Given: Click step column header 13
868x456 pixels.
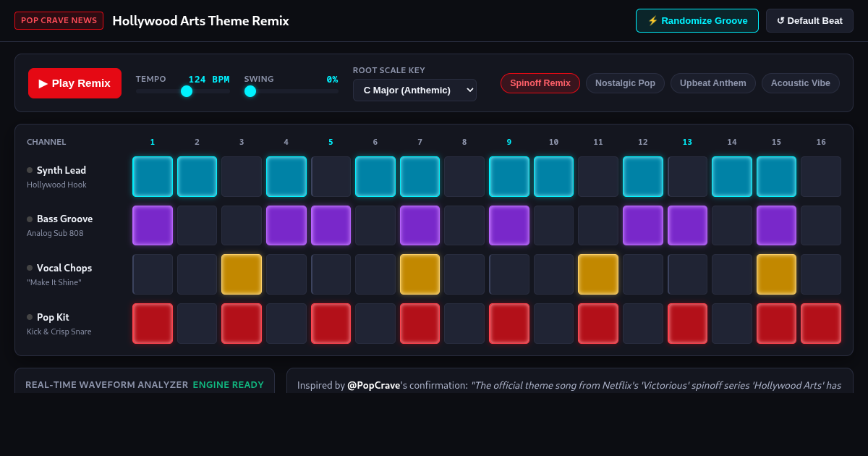Looking at the screenshot, I should (687, 142).
